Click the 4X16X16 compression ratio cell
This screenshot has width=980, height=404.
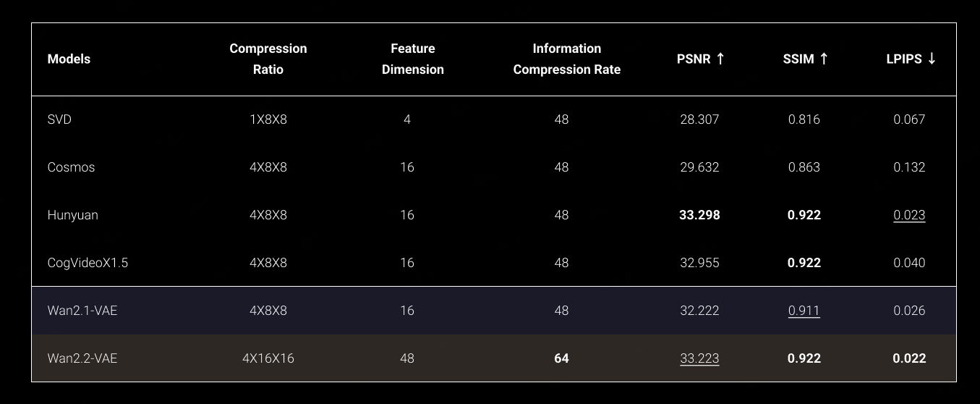pos(268,358)
